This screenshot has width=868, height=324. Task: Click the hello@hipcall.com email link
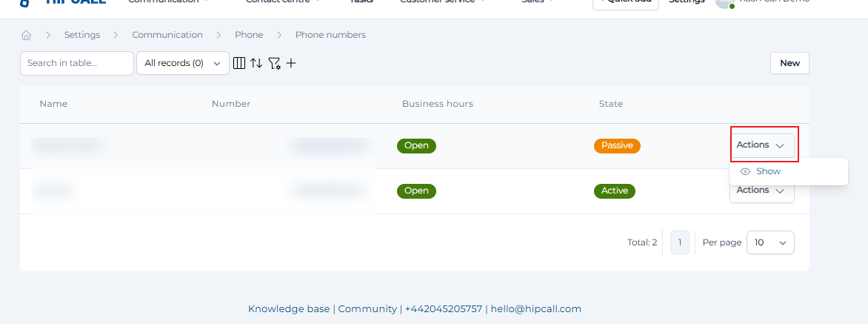[535, 309]
